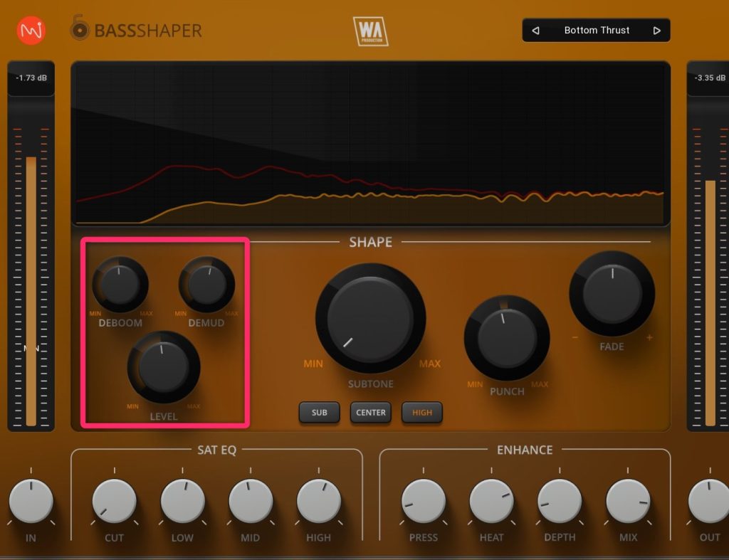
Task: Click the red logo icon at top left
Action: (x=31, y=31)
